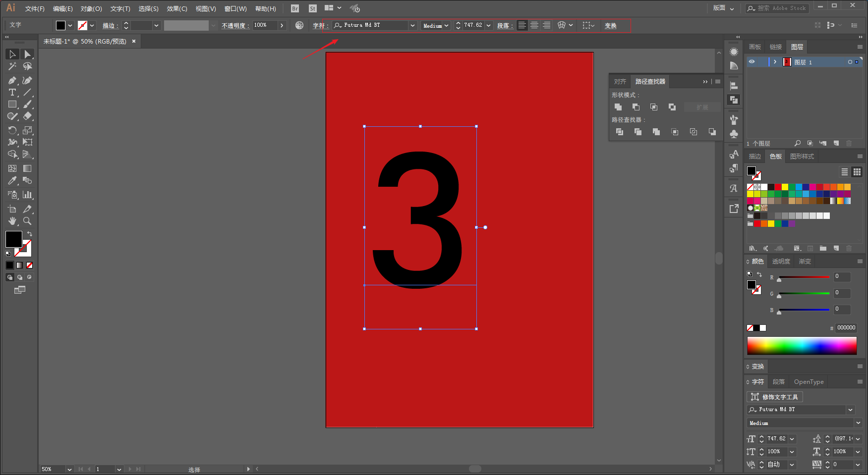The width and height of the screenshot is (868, 475).
Task: Hide 图层 1 visibility eye
Action: 752,62
